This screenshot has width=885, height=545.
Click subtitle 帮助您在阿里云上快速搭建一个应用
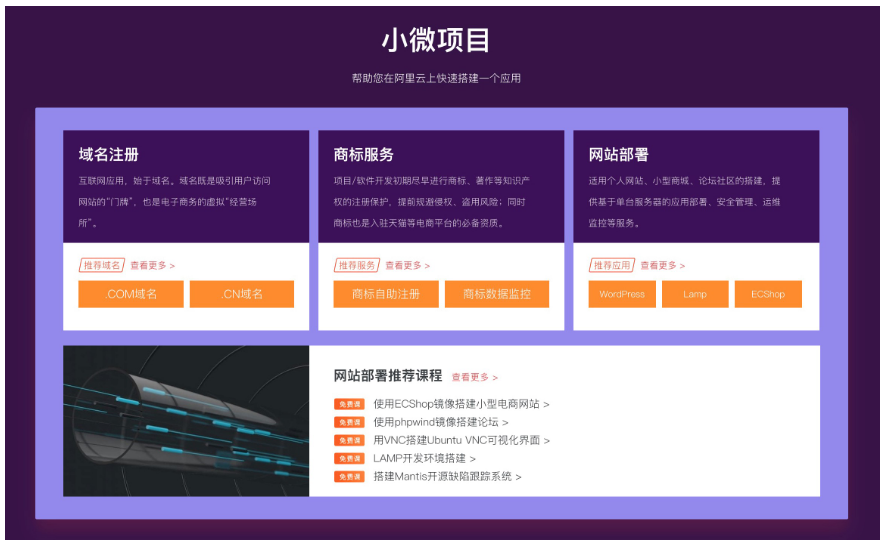(x=436, y=78)
